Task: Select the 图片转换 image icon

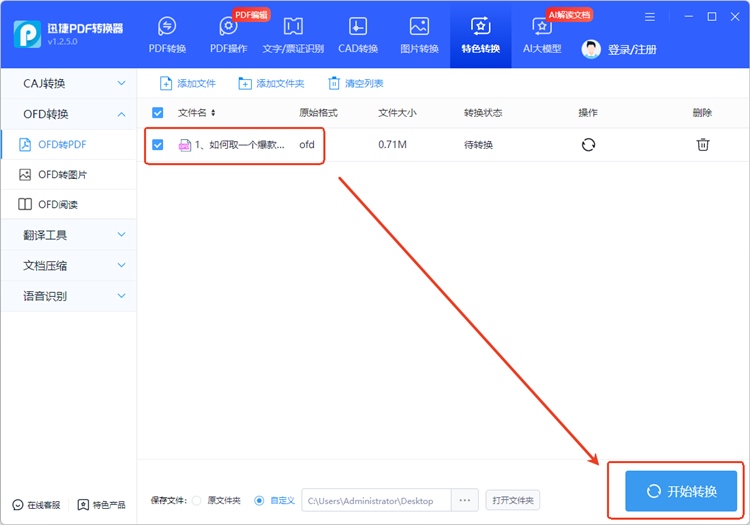Action: [419, 26]
